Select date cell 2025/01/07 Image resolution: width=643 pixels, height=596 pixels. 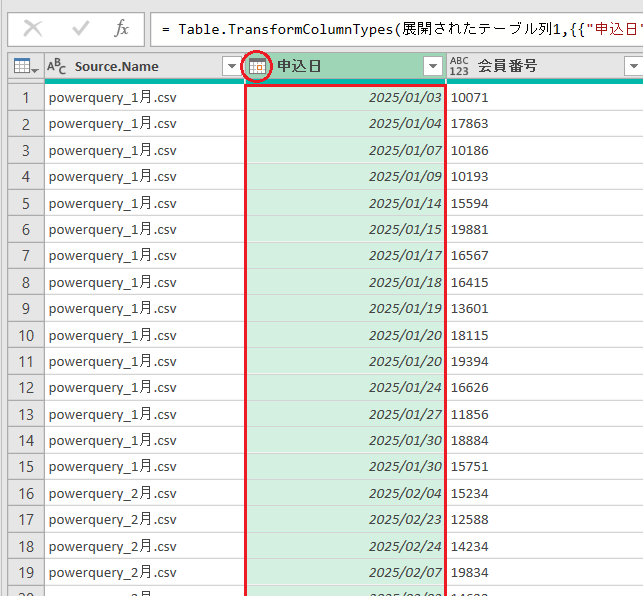(x=345, y=151)
